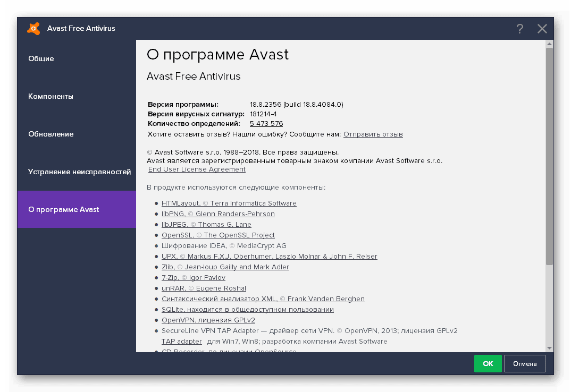Click the scrollbar down arrow
This screenshot has width=571, height=392.
(x=549, y=348)
